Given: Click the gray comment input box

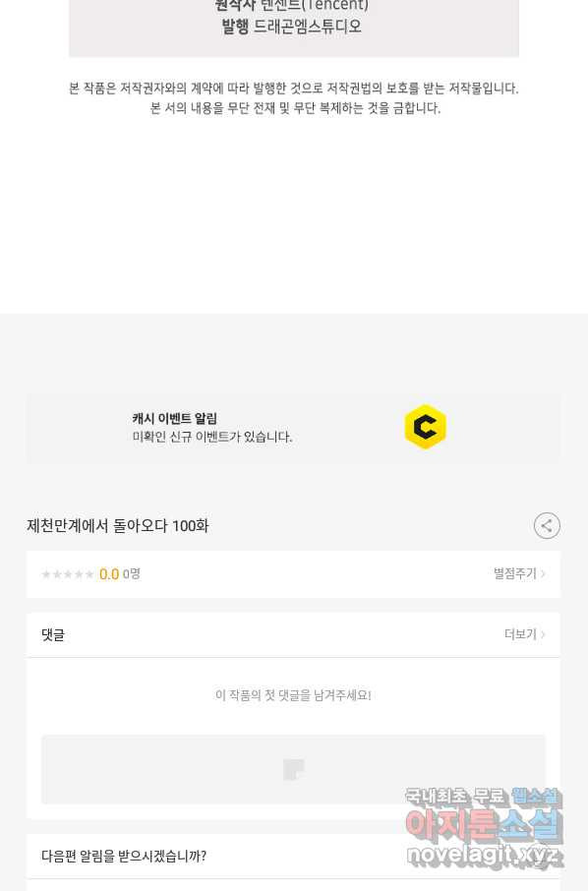Looking at the screenshot, I should pyautogui.click(x=293, y=769).
